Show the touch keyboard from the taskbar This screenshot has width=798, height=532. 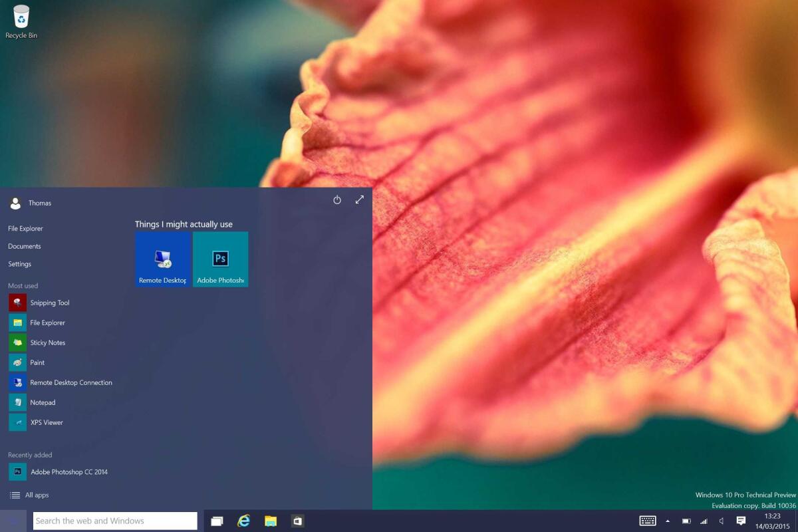647,521
